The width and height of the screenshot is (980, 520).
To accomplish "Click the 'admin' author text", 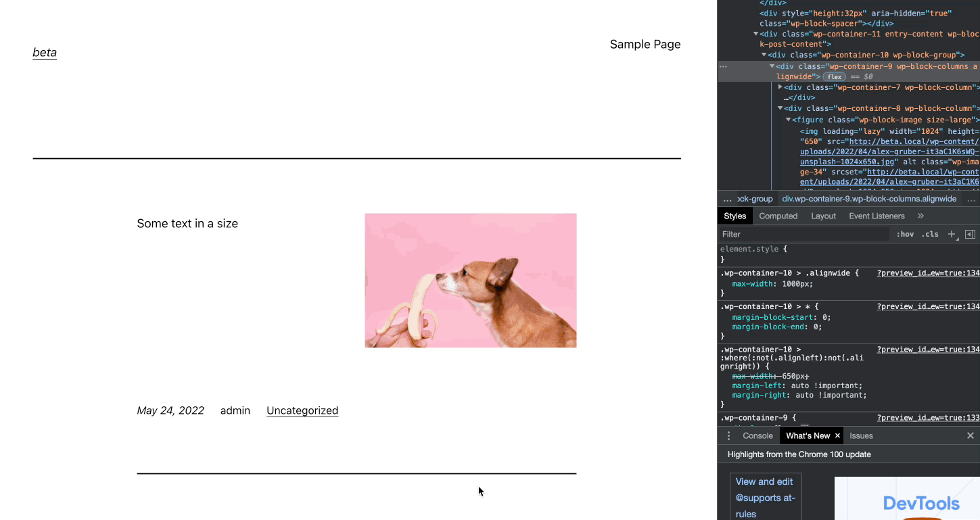I will tap(235, 410).
